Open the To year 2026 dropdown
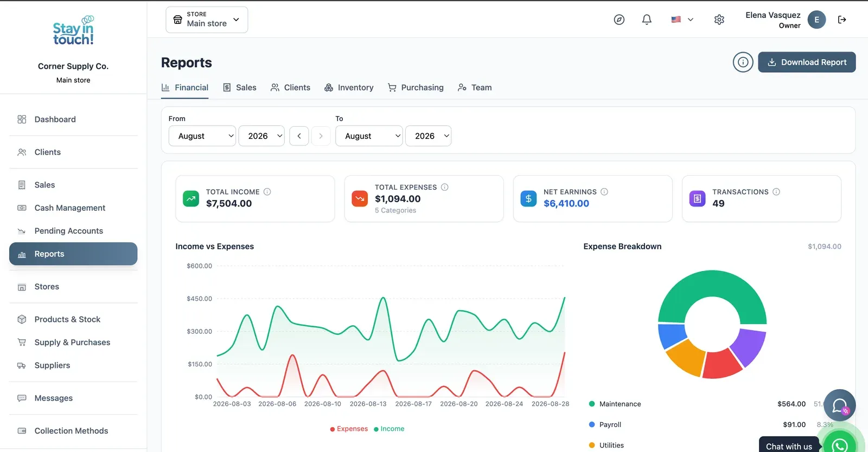Image resolution: width=868 pixels, height=452 pixels. pos(429,136)
